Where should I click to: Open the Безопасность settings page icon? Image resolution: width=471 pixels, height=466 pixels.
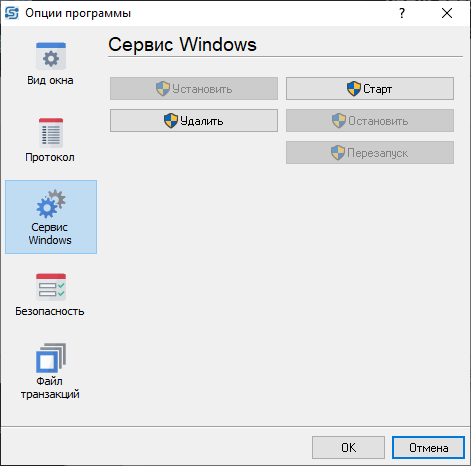coord(51,287)
